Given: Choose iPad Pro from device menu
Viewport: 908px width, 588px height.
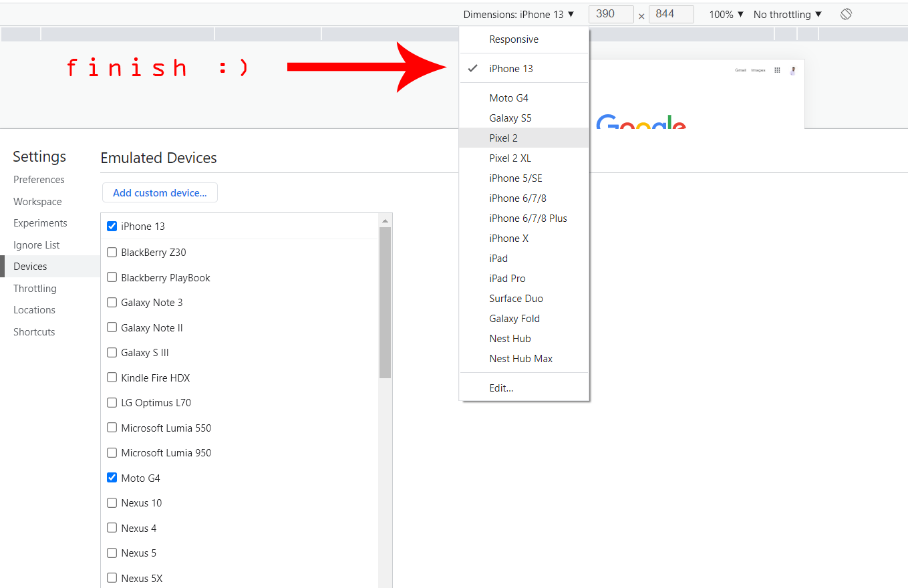Looking at the screenshot, I should [x=524, y=279].
